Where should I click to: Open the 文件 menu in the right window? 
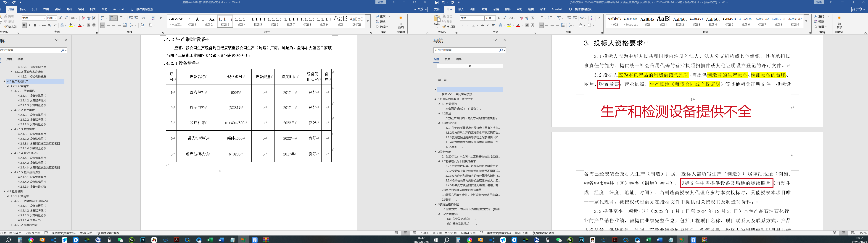pos(437,9)
